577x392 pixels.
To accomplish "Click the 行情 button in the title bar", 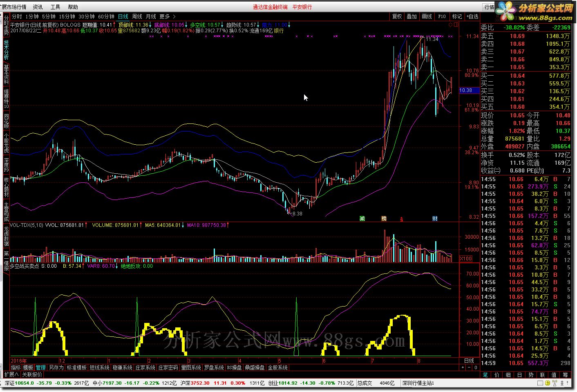I will coord(489,7).
